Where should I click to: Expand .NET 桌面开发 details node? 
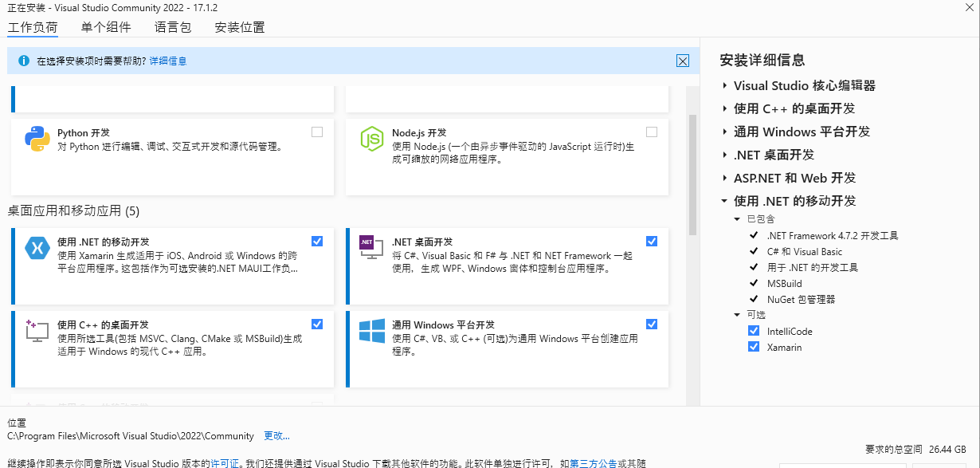click(724, 155)
